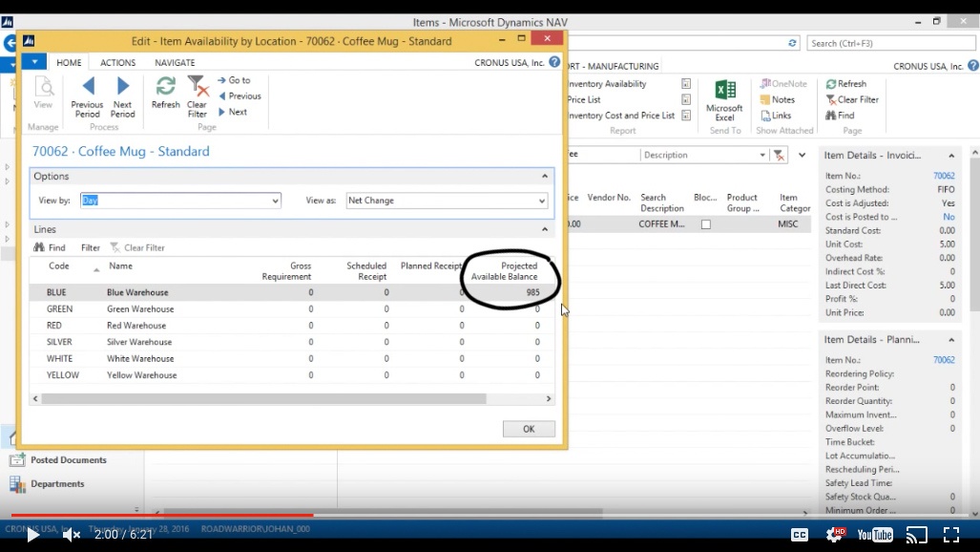Refresh the main window address bar
This screenshot has width=980, height=552.
tap(793, 43)
